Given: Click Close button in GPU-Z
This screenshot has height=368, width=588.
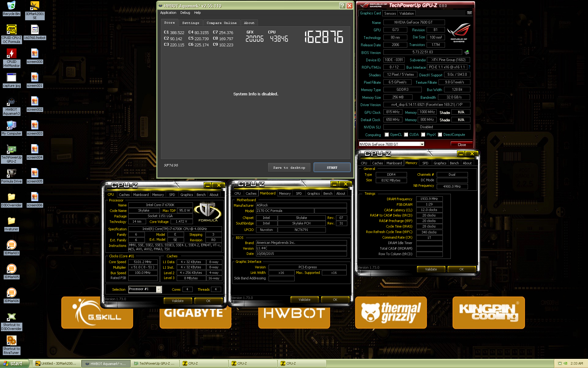Looking at the screenshot, I should 462,144.
